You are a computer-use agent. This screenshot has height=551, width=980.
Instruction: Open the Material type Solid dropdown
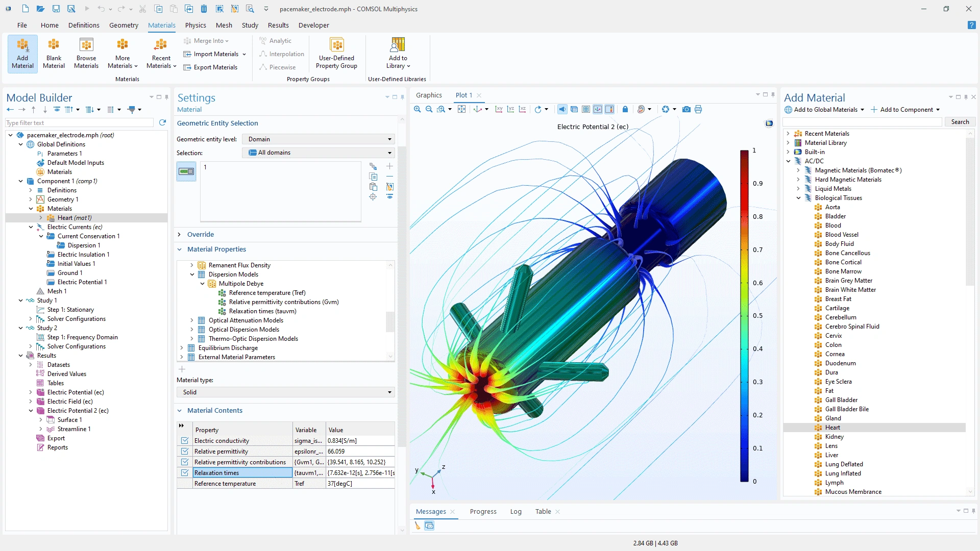click(x=285, y=392)
